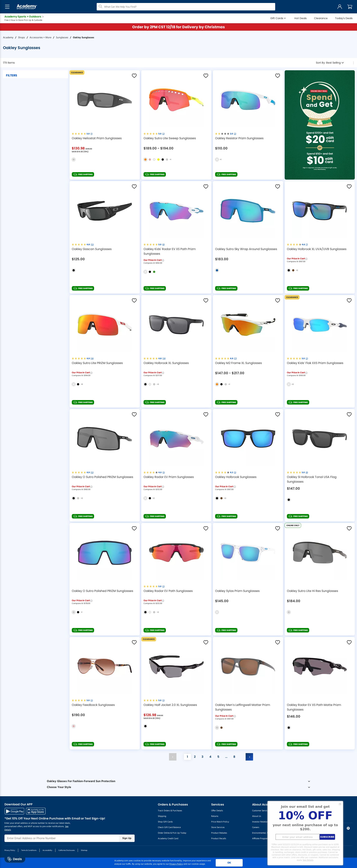The height and width of the screenshot is (868, 357).
Task: Favorite the Oakley Gascan Sunglasses
Action: (x=134, y=186)
